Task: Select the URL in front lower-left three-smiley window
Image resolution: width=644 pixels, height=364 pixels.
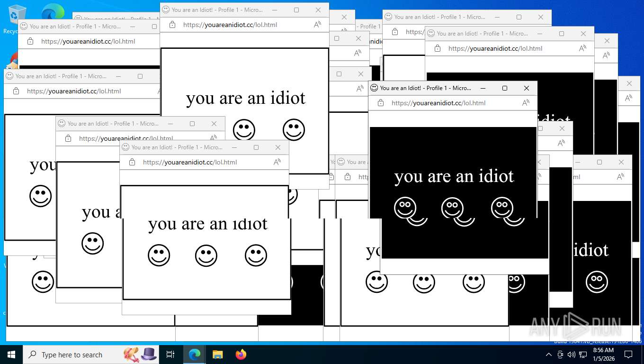Action: (190, 162)
